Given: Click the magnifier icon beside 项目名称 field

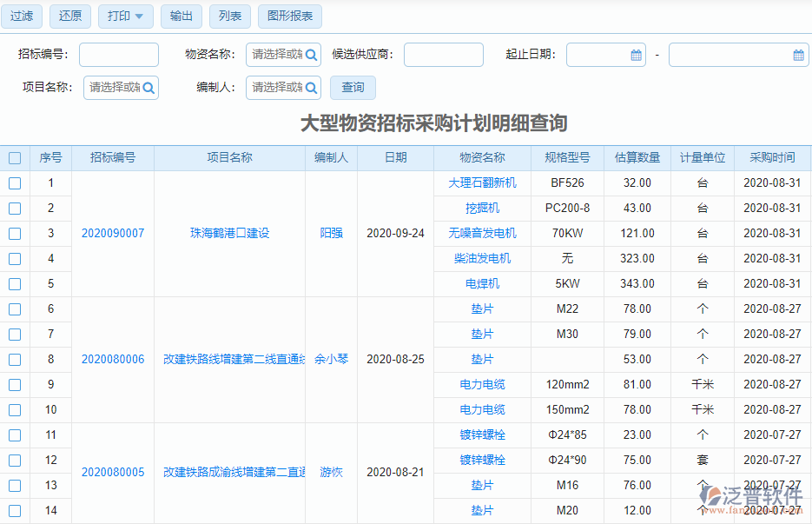Looking at the screenshot, I should (x=149, y=88).
